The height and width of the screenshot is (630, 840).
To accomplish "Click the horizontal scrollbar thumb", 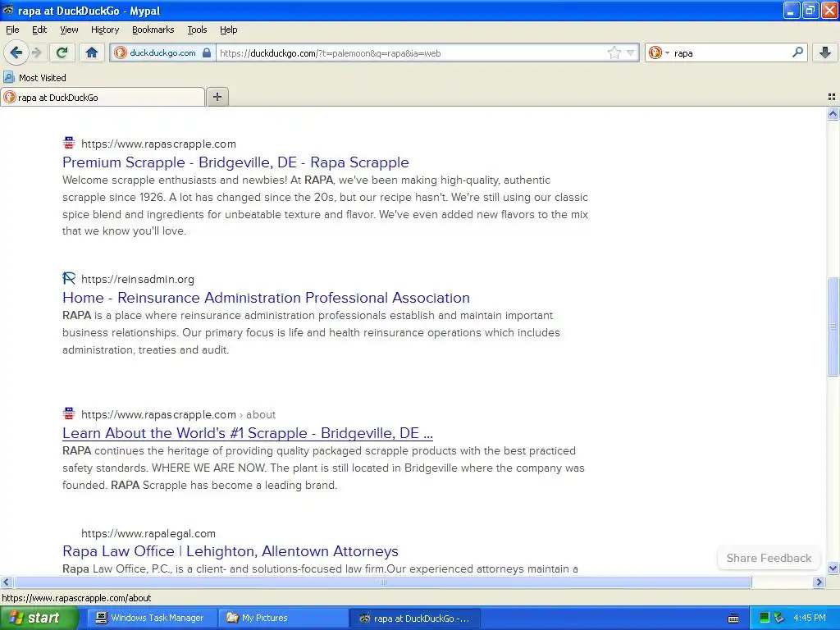I will 382,582.
